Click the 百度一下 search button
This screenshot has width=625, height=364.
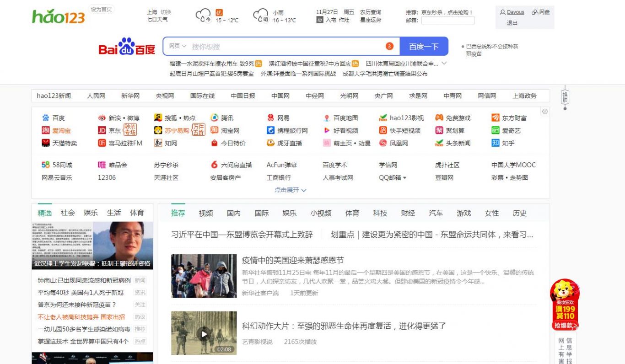[424, 46]
